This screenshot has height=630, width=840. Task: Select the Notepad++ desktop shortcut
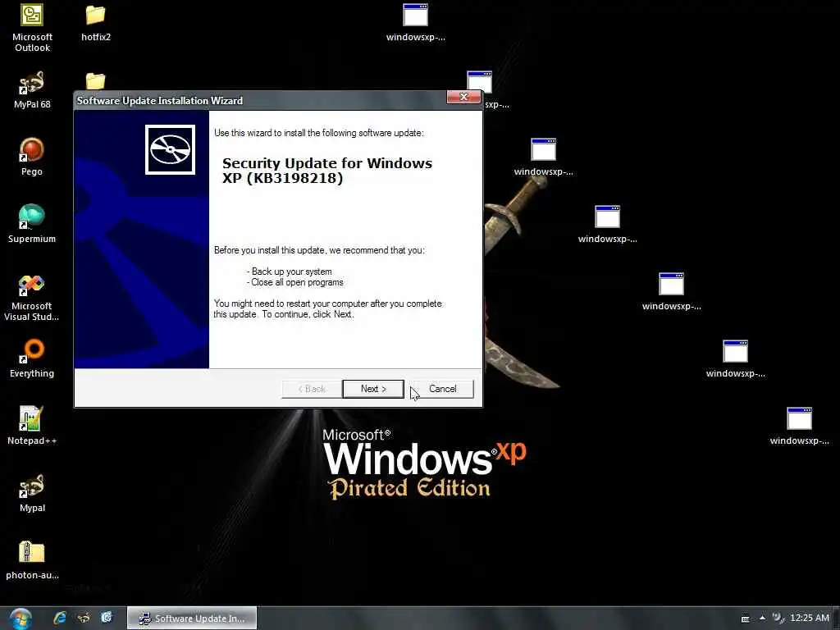click(32, 426)
